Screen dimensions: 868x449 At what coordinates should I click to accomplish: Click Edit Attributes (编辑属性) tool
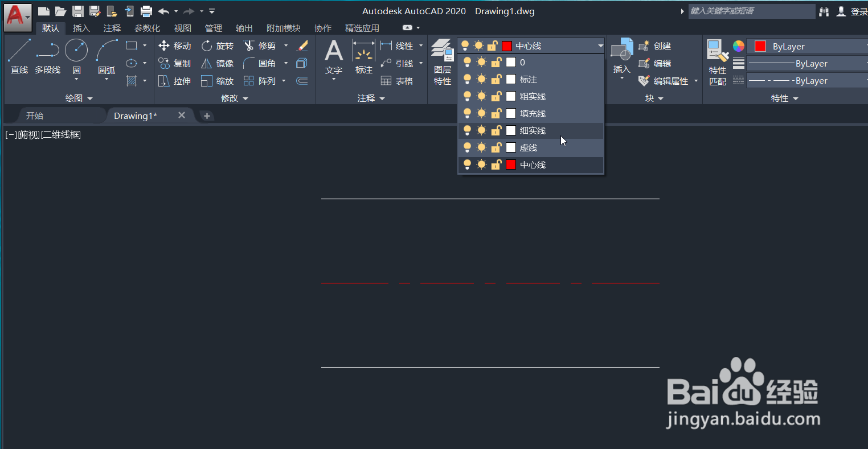[664, 81]
